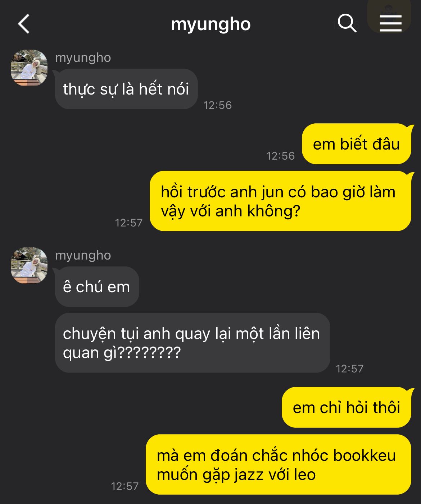
Task: Tap the 12:57 timestamp beside 'quan gì' message
Action: tap(350, 368)
